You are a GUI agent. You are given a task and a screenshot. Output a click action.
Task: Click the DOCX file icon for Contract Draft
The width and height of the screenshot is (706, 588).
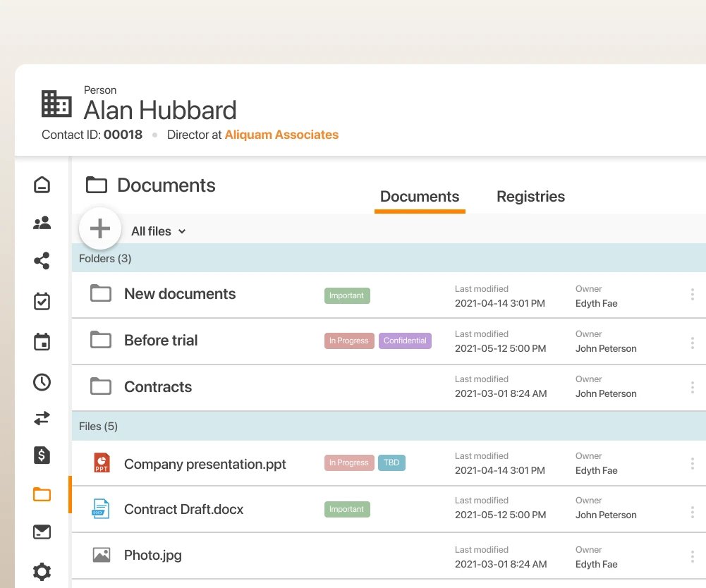[101, 509]
